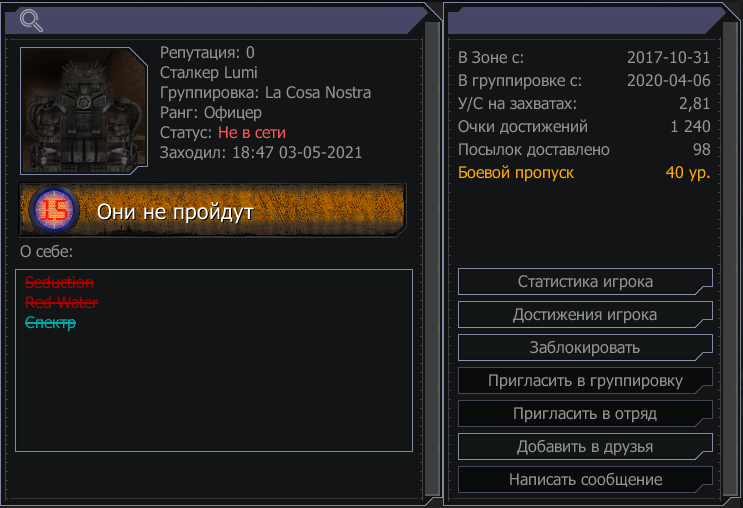Click the Не в сети status text
This screenshot has width=743, height=508.
(x=252, y=133)
